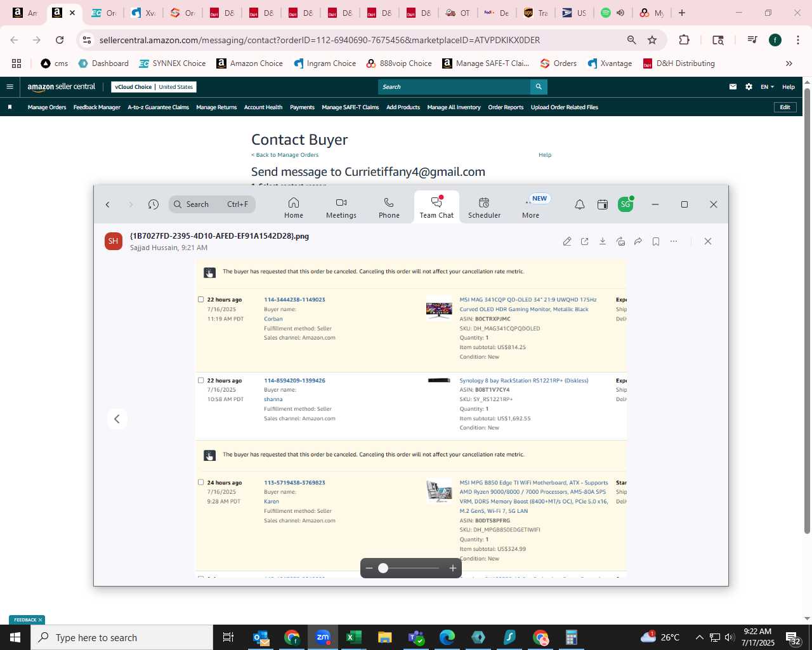Download the PNG image

pos(603,241)
